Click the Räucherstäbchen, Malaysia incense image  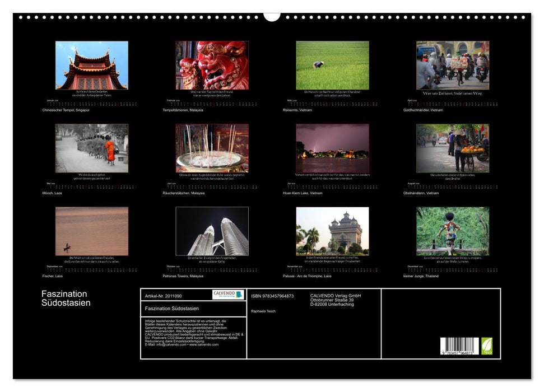point(212,148)
